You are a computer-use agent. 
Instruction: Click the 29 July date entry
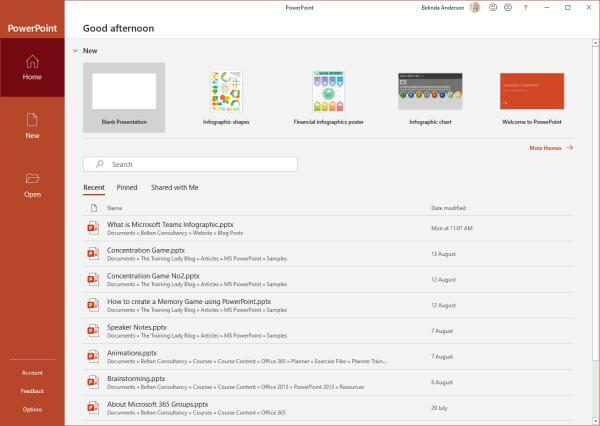tap(439, 408)
